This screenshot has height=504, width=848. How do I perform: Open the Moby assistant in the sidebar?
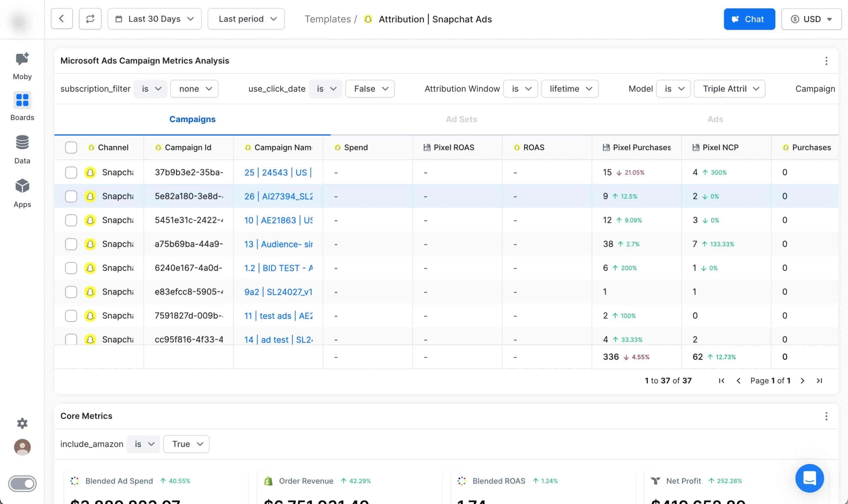click(x=22, y=65)
